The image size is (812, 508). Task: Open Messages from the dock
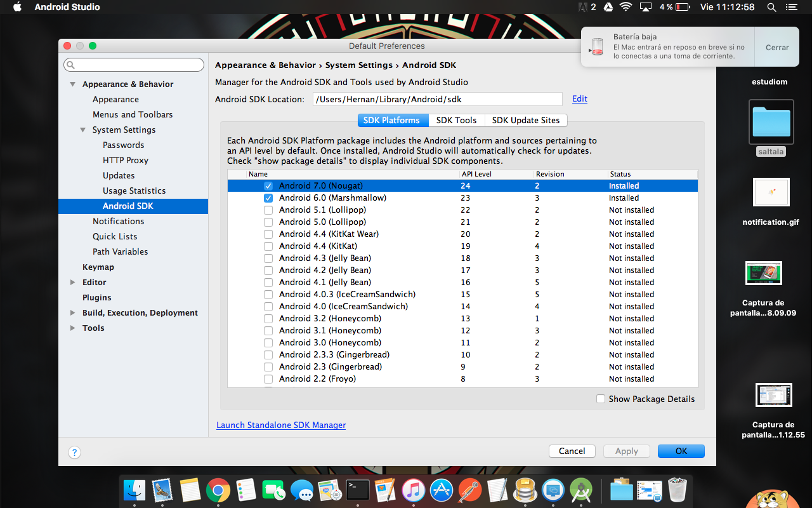coord(301,490)
